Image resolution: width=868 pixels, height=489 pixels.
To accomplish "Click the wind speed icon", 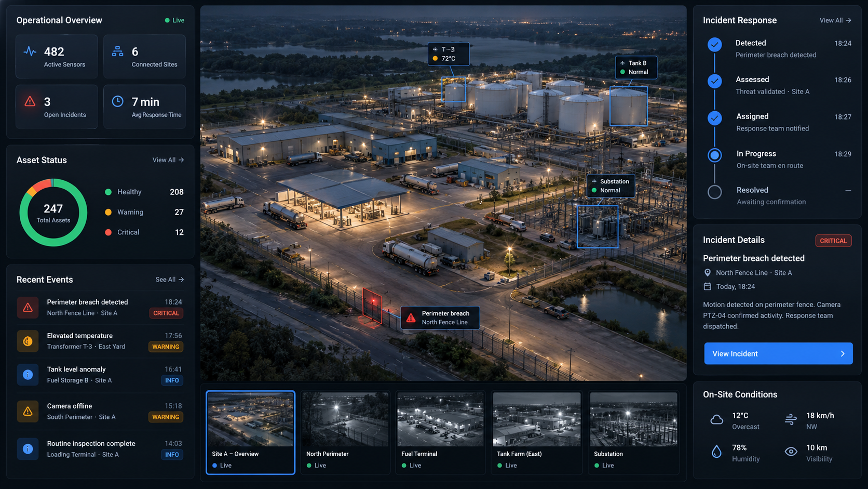I will (791, 419).
